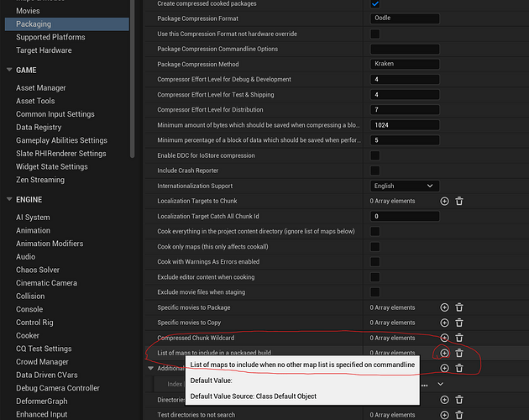The image size is (529, 420).
Task: Open Data Driven CVars settings
Action: click(x=46, y=375)
